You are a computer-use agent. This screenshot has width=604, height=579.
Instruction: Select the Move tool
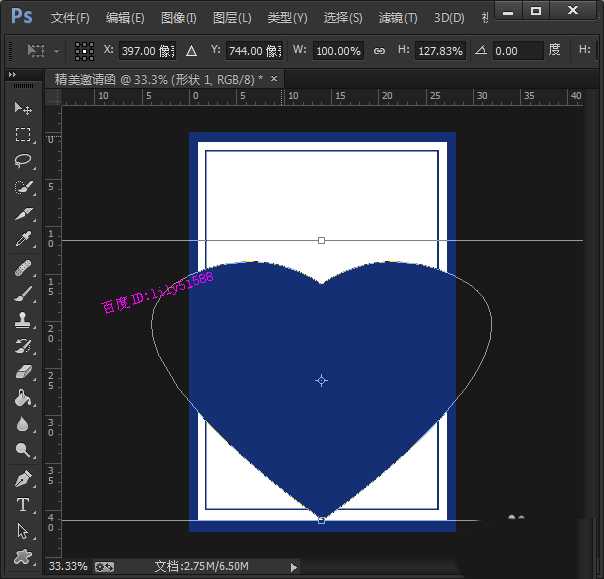[23, 108]
